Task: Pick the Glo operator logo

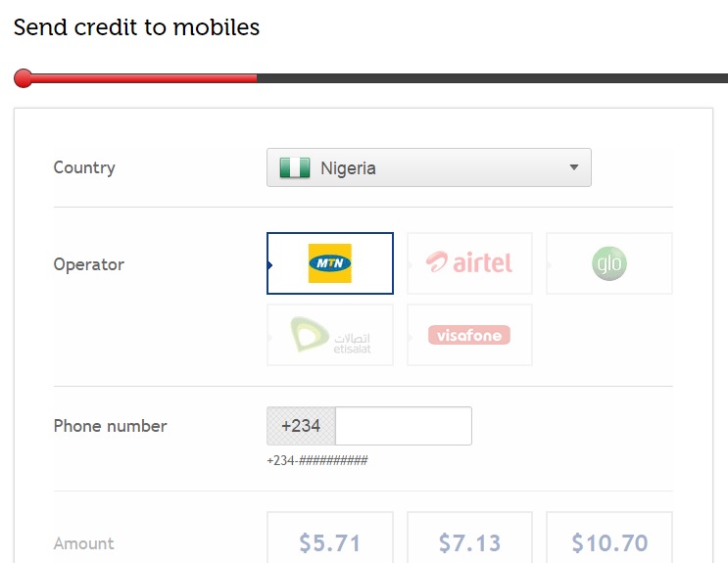Action: coord(609,263)
